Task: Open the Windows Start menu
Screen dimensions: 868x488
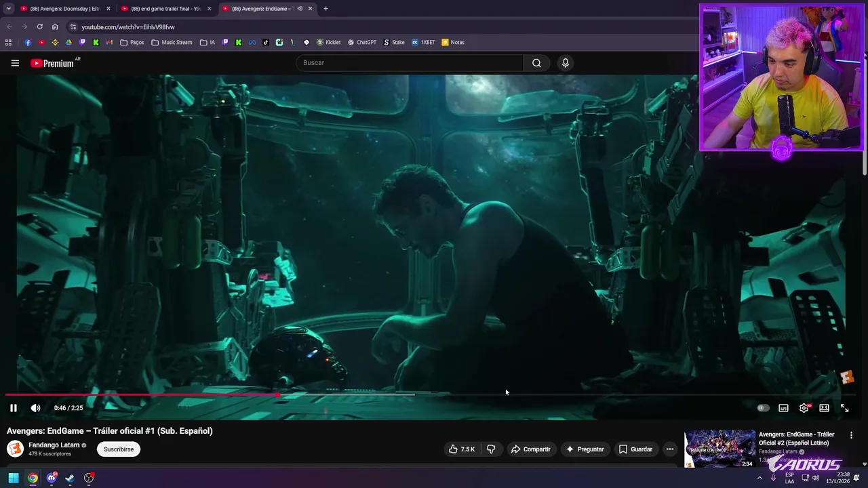Action: (14, 478)
